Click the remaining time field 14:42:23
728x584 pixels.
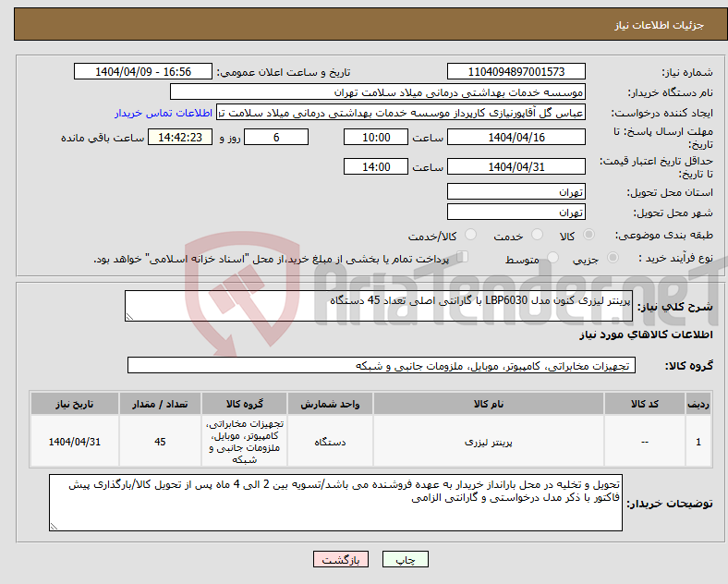pos(180,137)
